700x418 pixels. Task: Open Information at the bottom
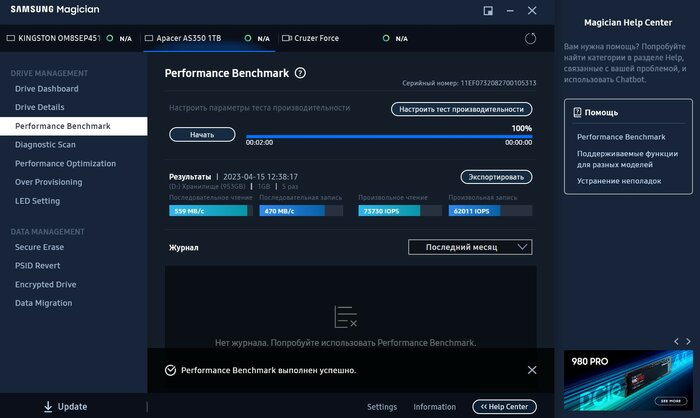(x=434, y=407)
